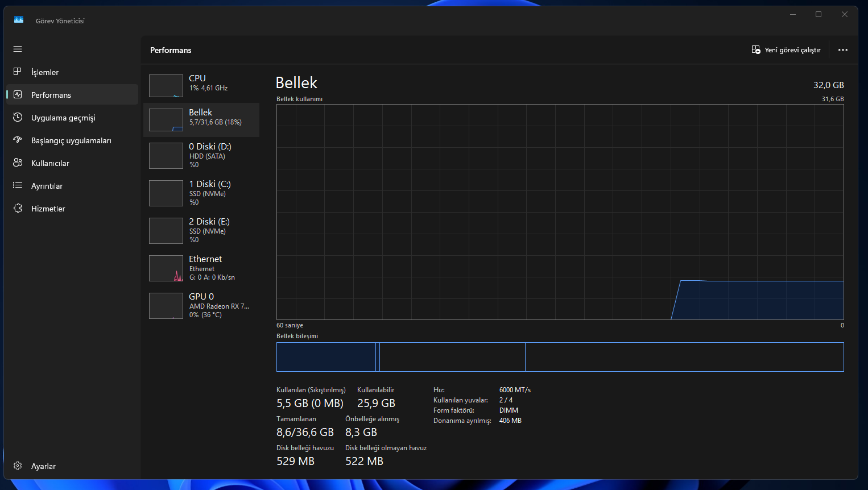
Task: Click the Ayrıntılar list icon
Action: coord(18,185)
